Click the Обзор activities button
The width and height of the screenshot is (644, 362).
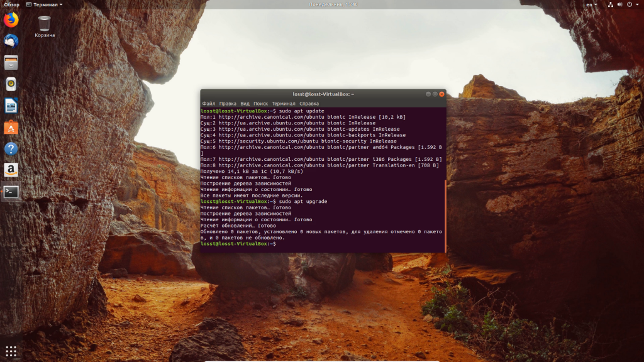click(11, 4)
